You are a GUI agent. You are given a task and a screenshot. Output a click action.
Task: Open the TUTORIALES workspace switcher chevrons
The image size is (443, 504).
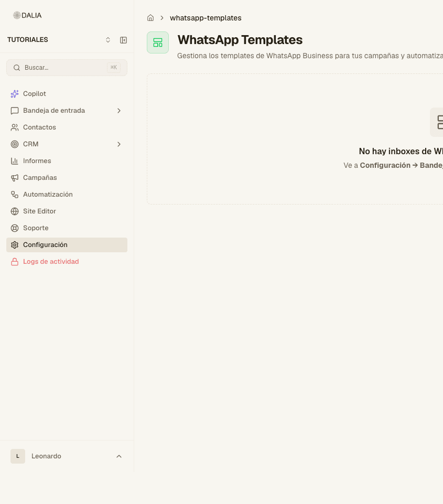(108, 40)
